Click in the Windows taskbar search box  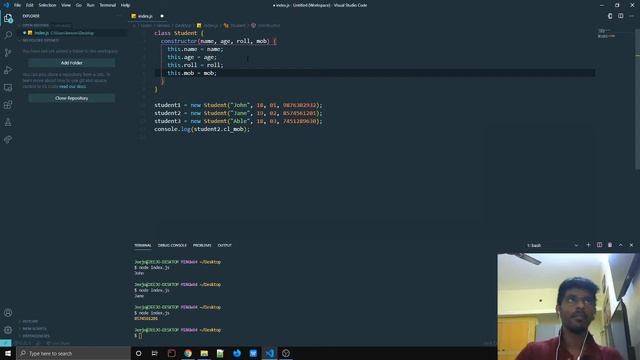(x=73, y=353)
